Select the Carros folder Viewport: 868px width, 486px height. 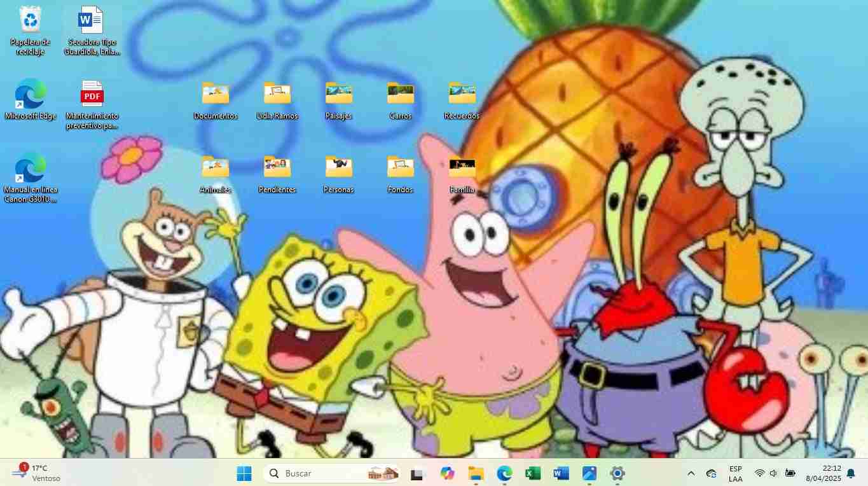click(x=401, y=101)
